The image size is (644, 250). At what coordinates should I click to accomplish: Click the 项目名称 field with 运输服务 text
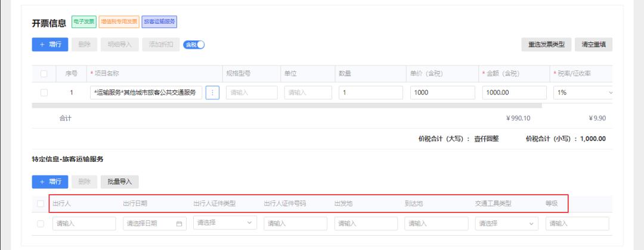click(x=146, y=93)
